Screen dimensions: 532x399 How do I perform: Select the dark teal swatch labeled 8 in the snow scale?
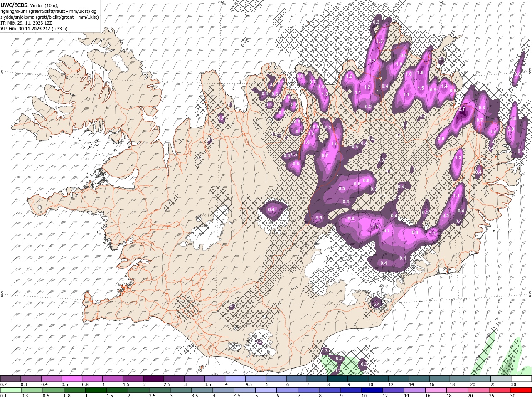pyautogui.click(x=337, y=379)
